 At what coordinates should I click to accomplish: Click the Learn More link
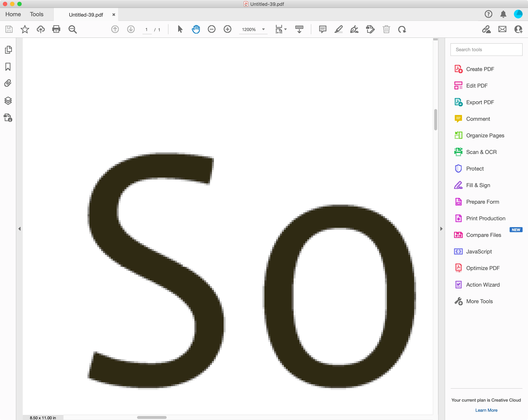pos(486,410)
